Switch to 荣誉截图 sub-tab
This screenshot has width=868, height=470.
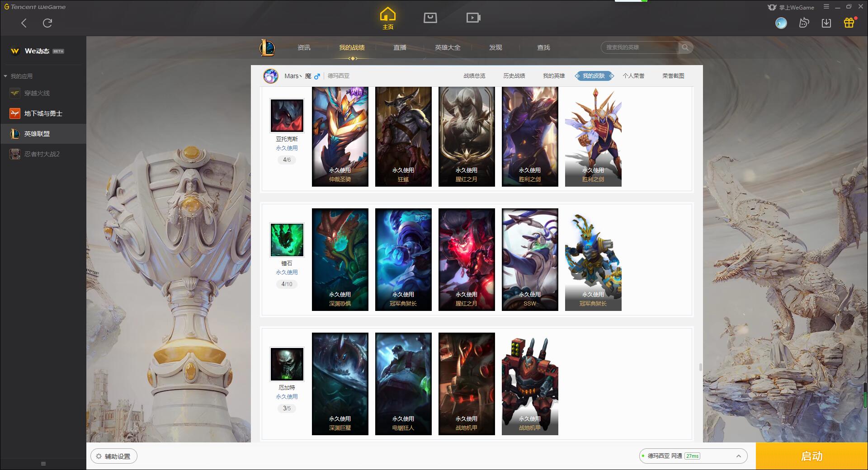pyautogui.click(x=673, y=76)
